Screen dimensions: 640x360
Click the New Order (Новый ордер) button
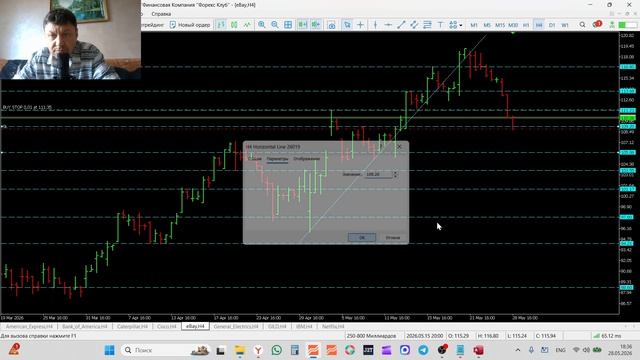pos(190,25)
